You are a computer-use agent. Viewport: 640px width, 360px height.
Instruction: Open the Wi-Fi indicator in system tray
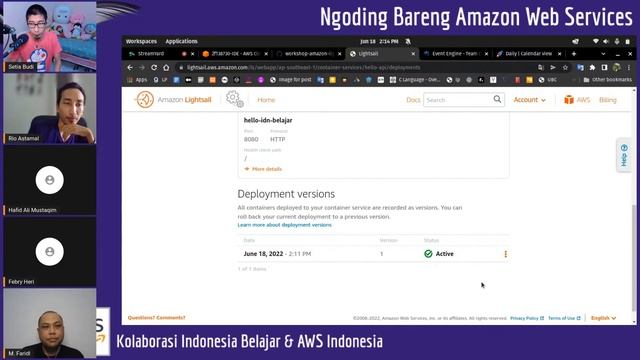click(x=596, y=41)
